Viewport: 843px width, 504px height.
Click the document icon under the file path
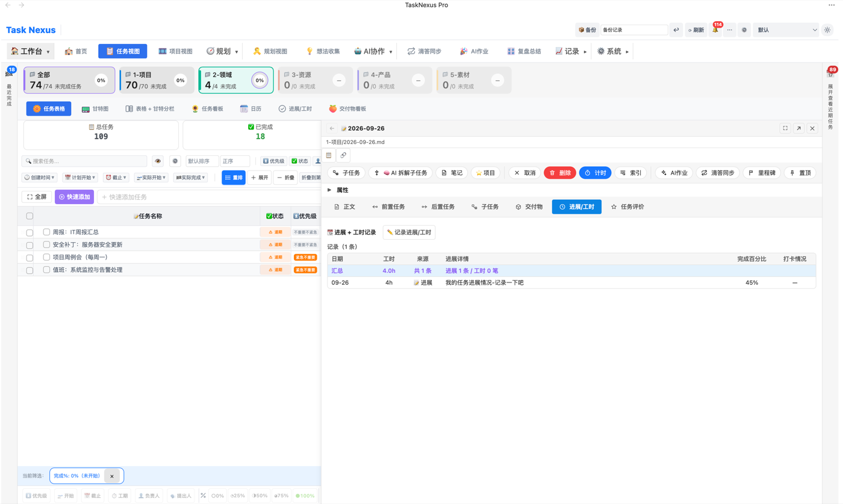(x=329, y=155)
